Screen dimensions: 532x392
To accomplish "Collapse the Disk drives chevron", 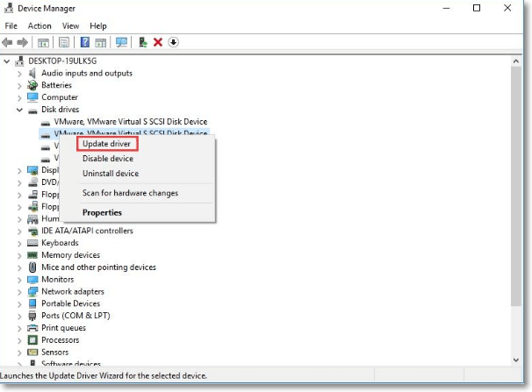I will pyautogui.click(x=19, y=110).
